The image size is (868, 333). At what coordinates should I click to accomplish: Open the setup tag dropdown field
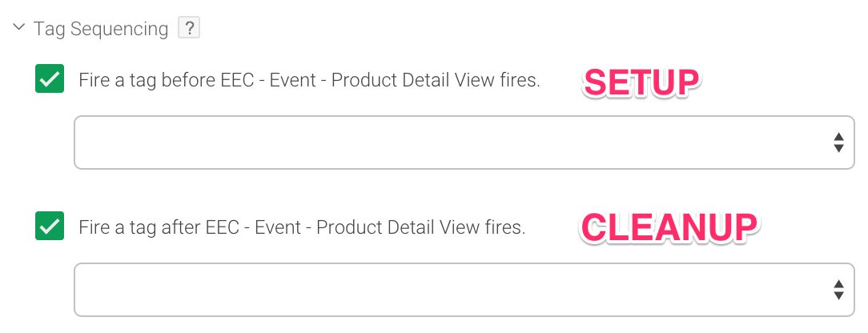464,142
